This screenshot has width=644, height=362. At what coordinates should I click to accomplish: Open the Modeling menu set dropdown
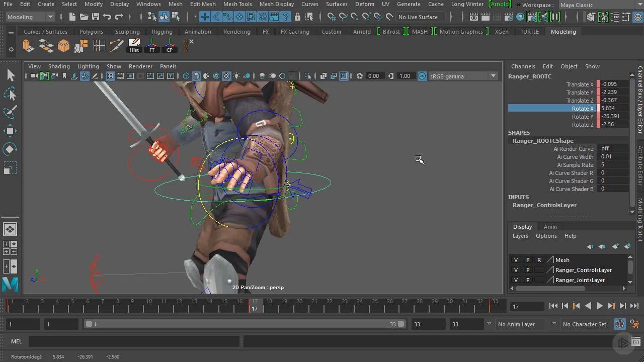(x=30, y=17)
